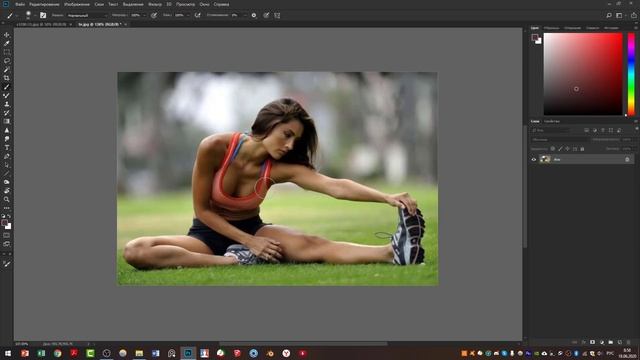Open the search icon at top right
This screenshot has height=360, width=640.
tap(609, 15)
